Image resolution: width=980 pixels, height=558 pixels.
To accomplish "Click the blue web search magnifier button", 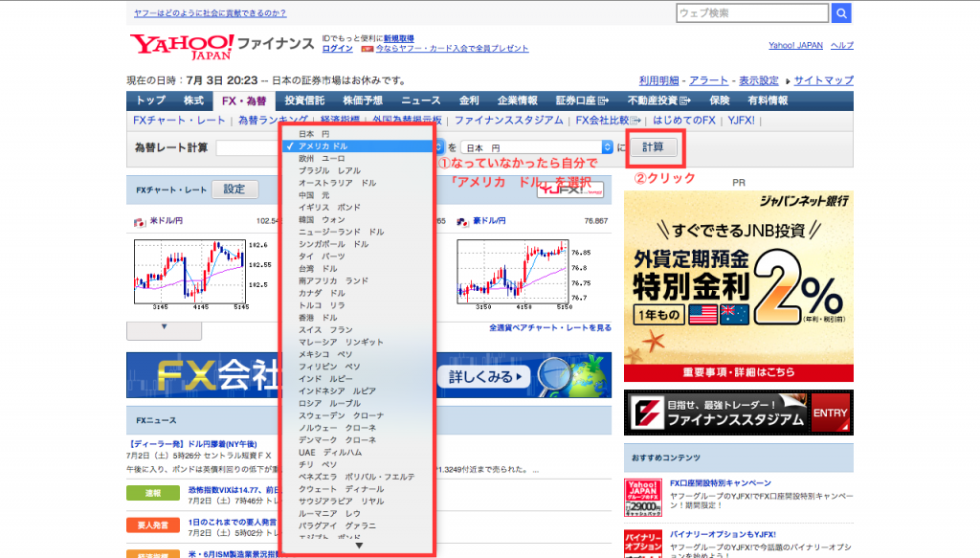I will (x=841, y=13).
